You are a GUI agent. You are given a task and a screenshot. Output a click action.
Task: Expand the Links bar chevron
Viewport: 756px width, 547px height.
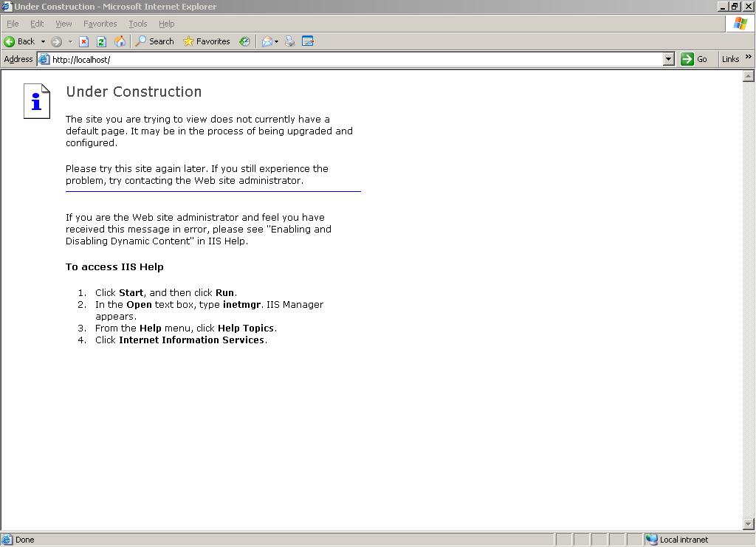[748, 59]
